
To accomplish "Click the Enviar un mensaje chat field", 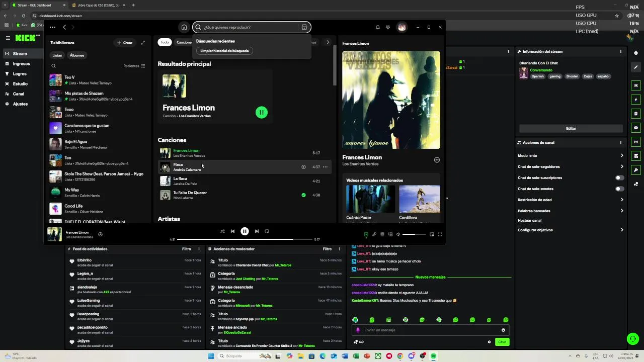I will click(x=430, y=330).
